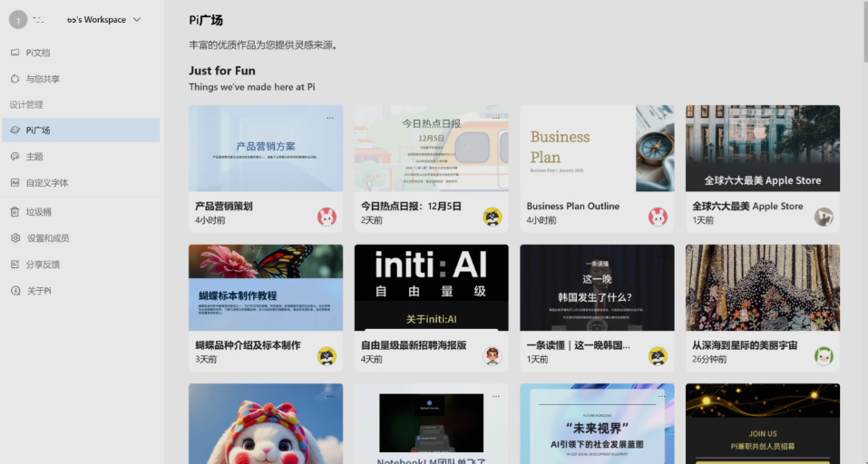Click author avatar on 蝴蝶品种介绍及标本制作 card

pos(327,356)
